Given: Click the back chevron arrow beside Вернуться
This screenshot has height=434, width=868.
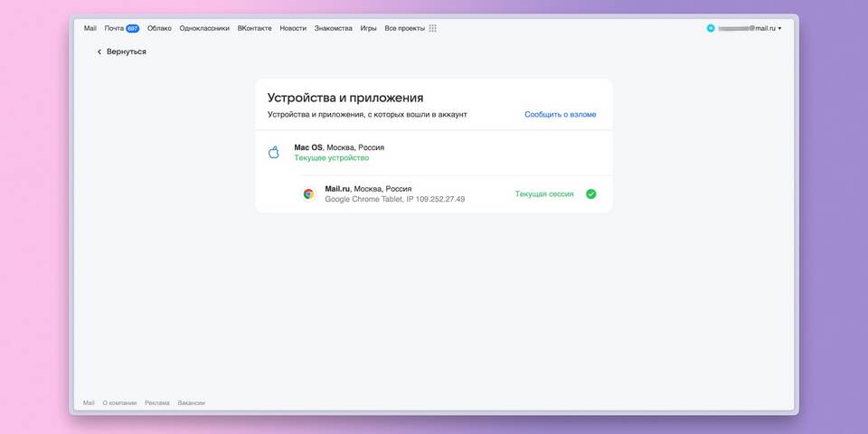Looking at the screenshot, I should point(99,52).
